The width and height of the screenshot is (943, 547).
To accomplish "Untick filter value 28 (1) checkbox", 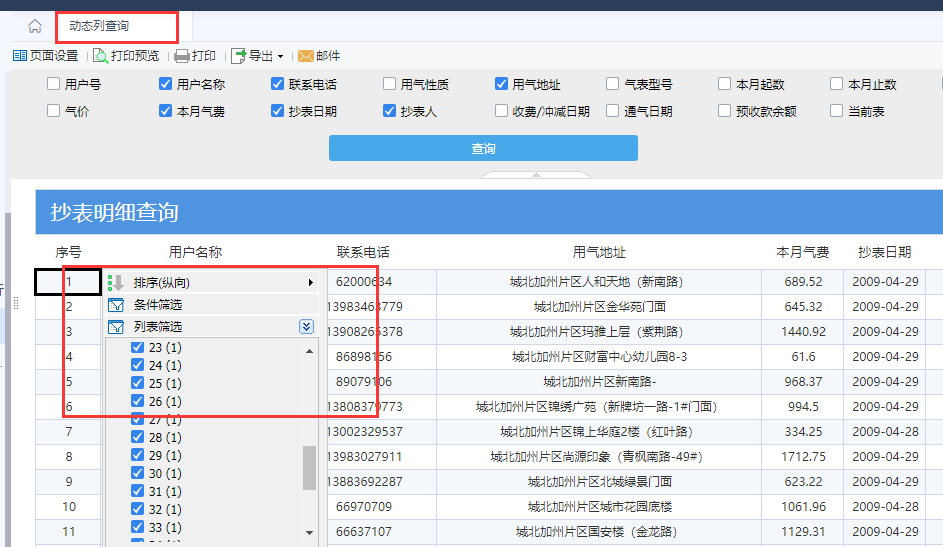I will (137, 437).
